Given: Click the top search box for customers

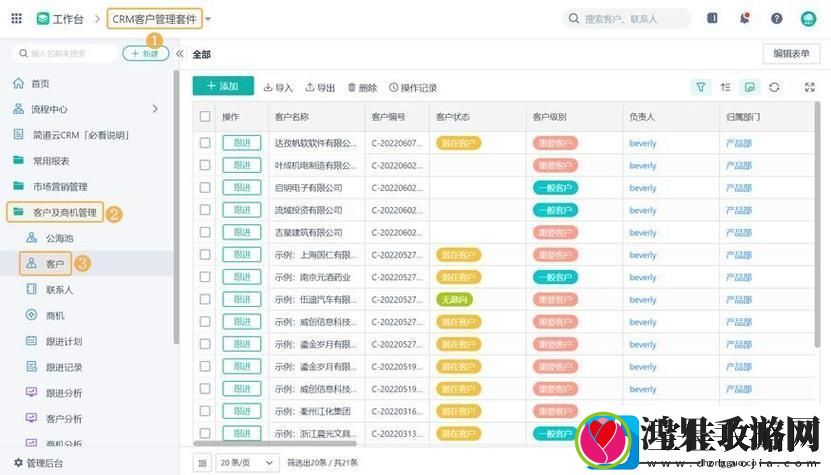Looking at the screenshot, I should point(627,19).
